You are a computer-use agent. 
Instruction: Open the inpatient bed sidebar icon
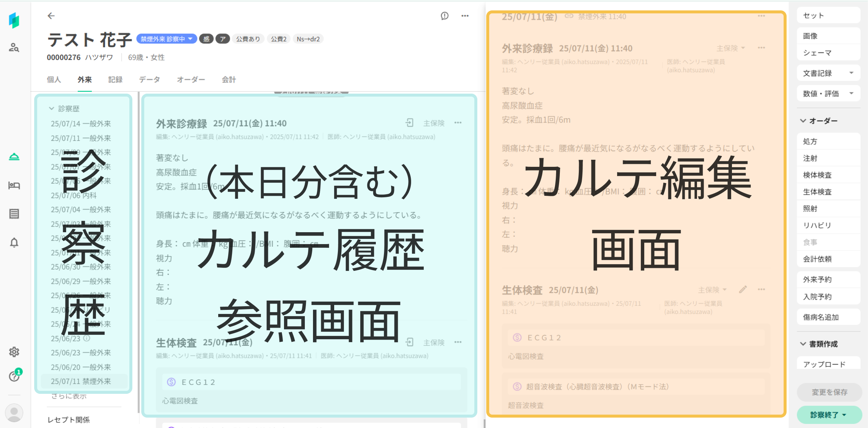[14, 185]
